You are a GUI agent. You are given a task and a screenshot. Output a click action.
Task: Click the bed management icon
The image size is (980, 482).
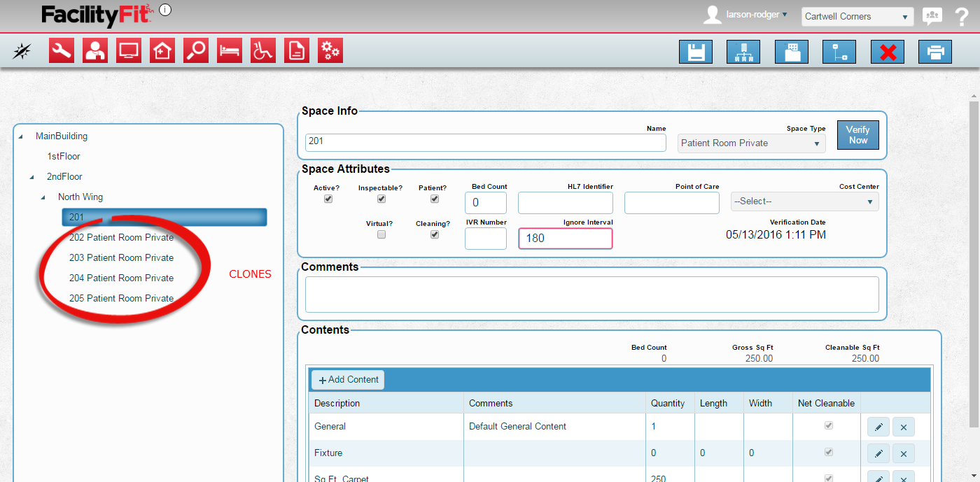coord(230,51)
